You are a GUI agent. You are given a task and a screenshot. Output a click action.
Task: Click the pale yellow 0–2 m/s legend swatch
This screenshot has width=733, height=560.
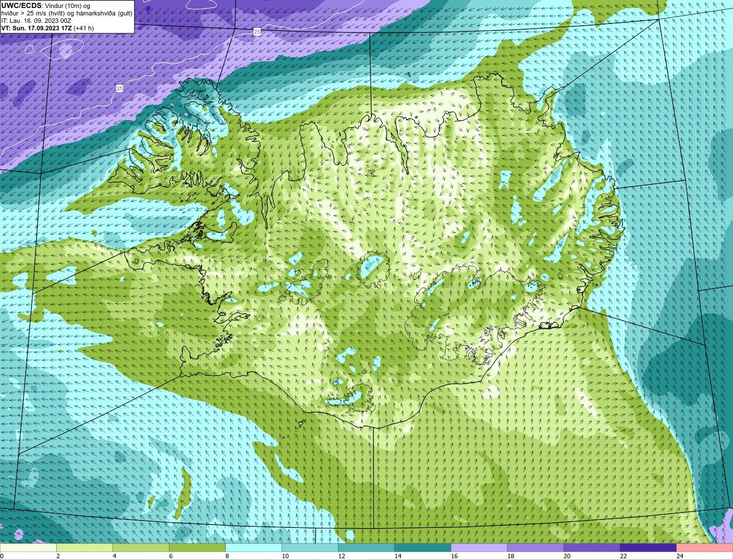[28, 547]
